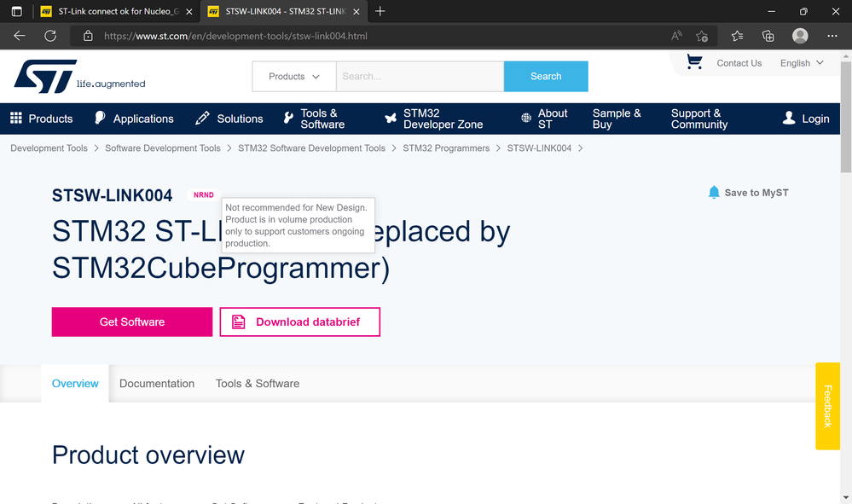Expand the chevron after Development Tools breadcrumb
Viewport: 852px width, 504px height.
pyautogui.click(x=96, y=148)
